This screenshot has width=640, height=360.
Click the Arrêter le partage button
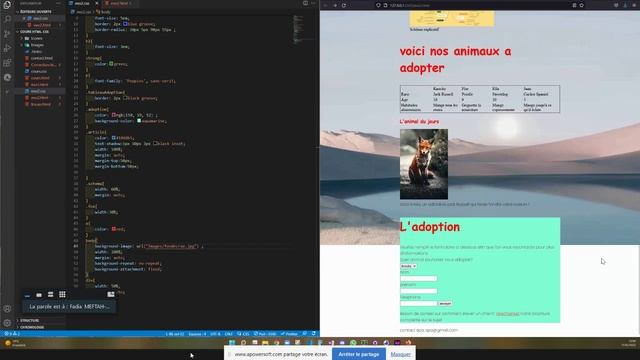coord(359,354)
